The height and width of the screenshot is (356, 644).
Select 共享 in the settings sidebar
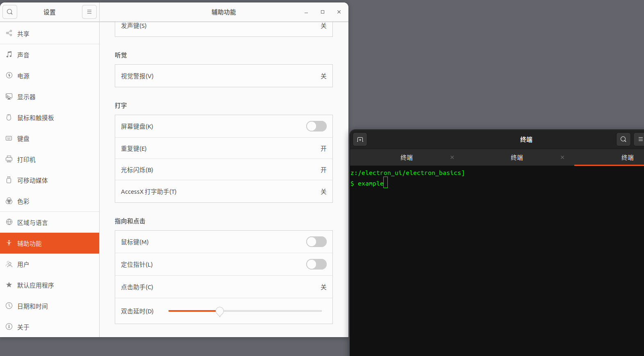(50, 34)
